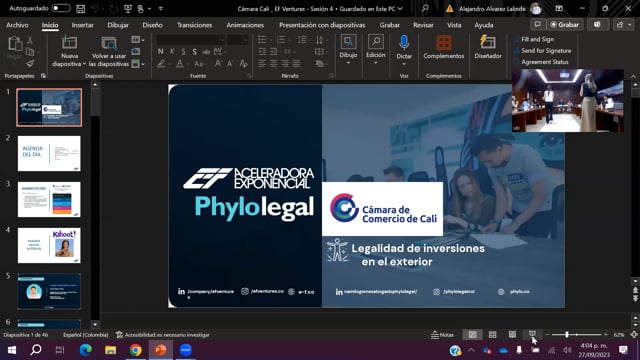640x360 pixels.
Task: Open the comments icon beside Grabar
Action: (x=538, y=24)
